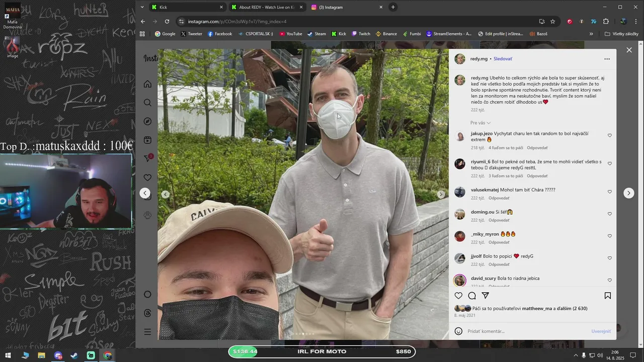Show the previous photo in the carousel
The image size is (644, 362).
[166, 194]
